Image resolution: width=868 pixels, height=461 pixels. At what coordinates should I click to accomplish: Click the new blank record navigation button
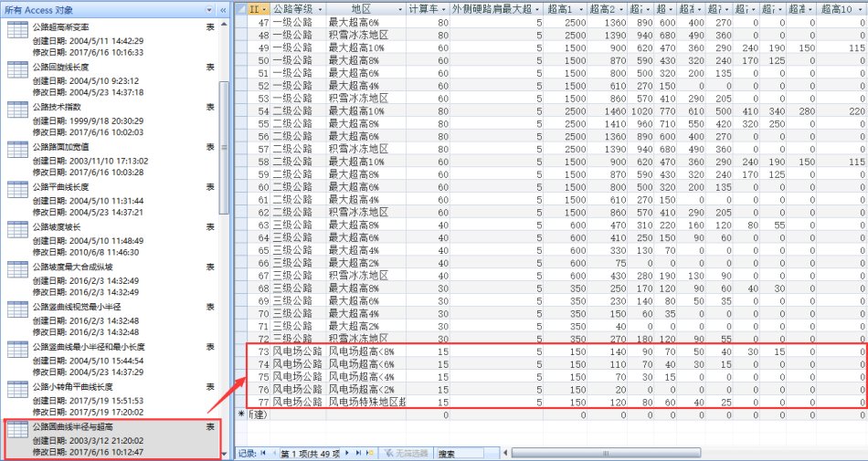click(369, 453)
